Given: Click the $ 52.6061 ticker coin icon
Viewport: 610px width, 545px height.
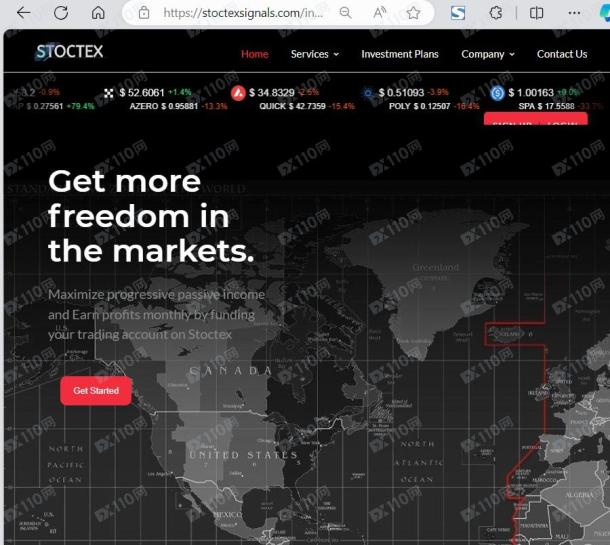Looking at the screenshot, I should pyautogui.click(x=109, y=93).
